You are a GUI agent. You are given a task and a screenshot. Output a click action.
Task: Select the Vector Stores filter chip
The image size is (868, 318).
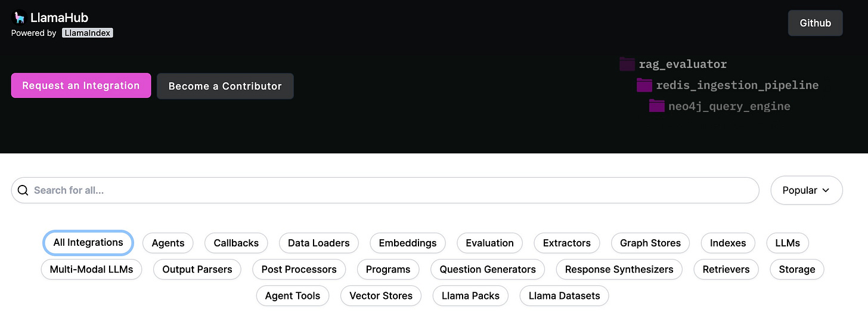pos(381,295)
